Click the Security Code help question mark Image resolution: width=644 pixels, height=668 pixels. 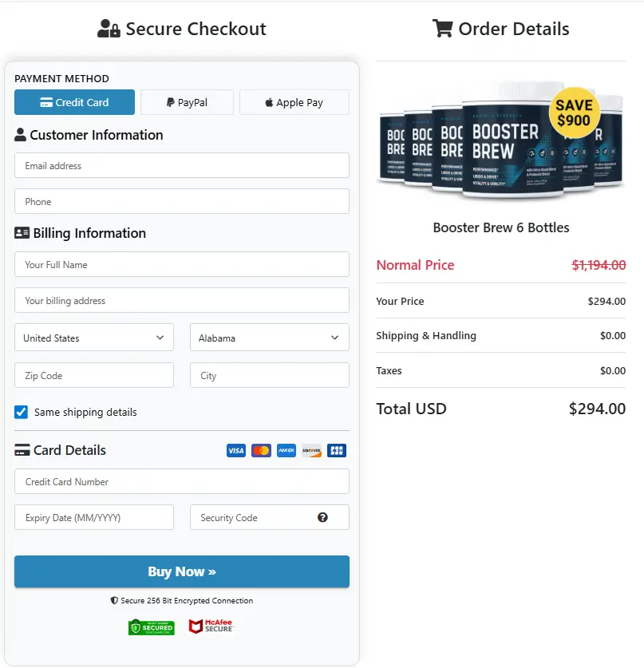(322, 517)
